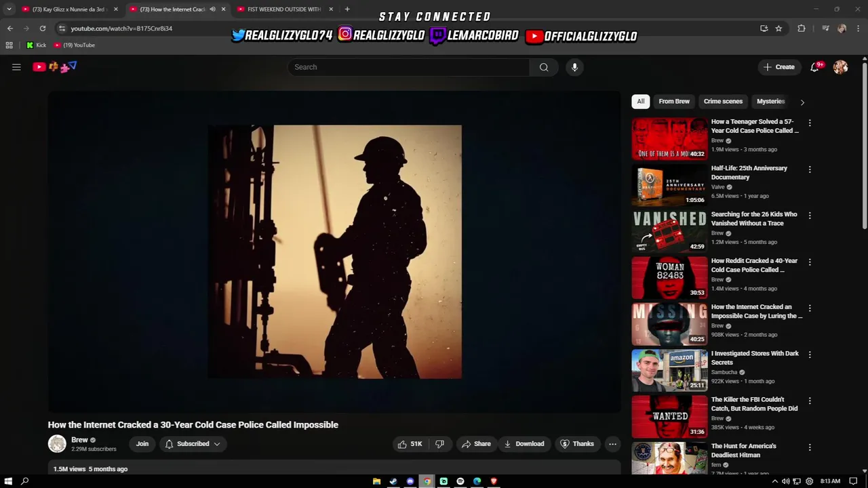The width and height of the screenshot is (868, 488).
Task: Open Windows taskbar search
Action: tap(25, 481)
